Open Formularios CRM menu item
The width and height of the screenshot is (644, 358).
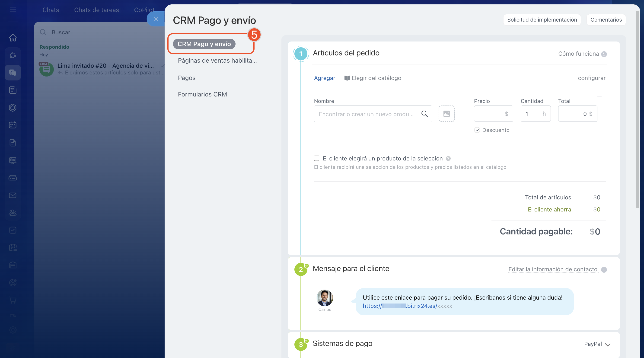coord(202,94)
